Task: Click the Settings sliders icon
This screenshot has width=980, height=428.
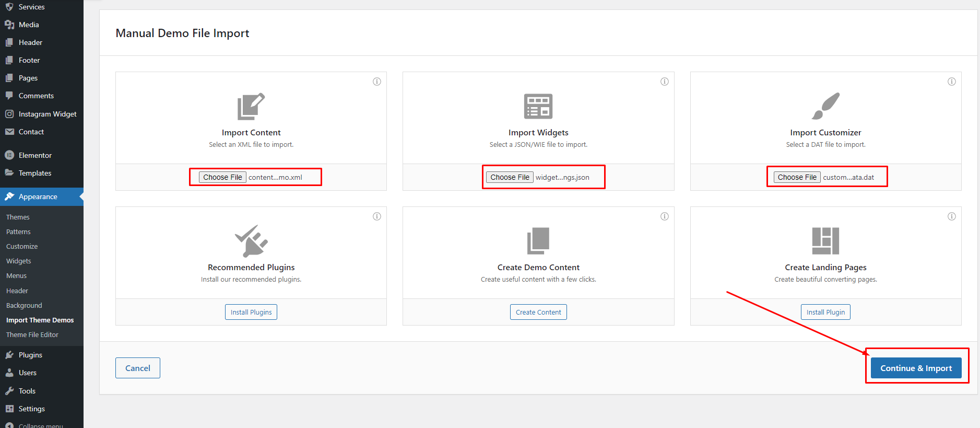Action: [9, 409]
